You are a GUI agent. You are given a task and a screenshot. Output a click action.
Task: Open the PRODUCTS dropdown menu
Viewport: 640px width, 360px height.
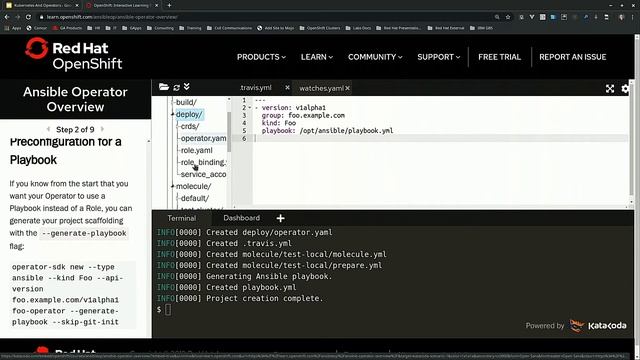261,57
